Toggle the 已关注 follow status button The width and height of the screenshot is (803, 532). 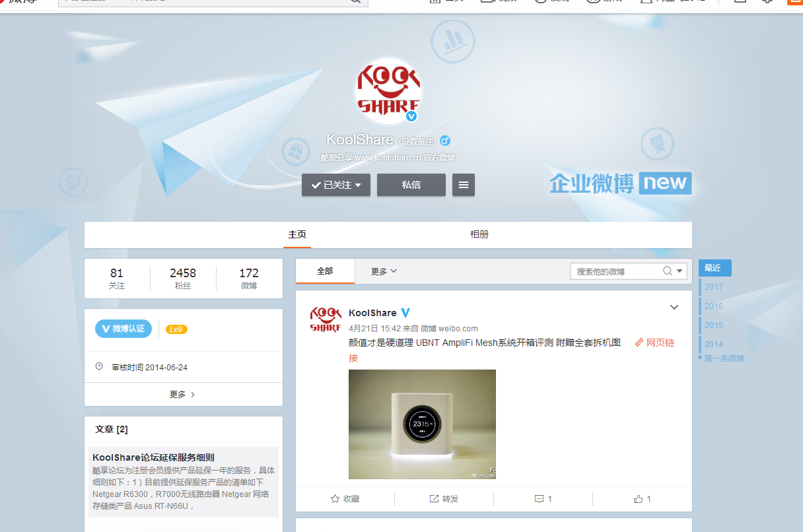coord(336,185)
